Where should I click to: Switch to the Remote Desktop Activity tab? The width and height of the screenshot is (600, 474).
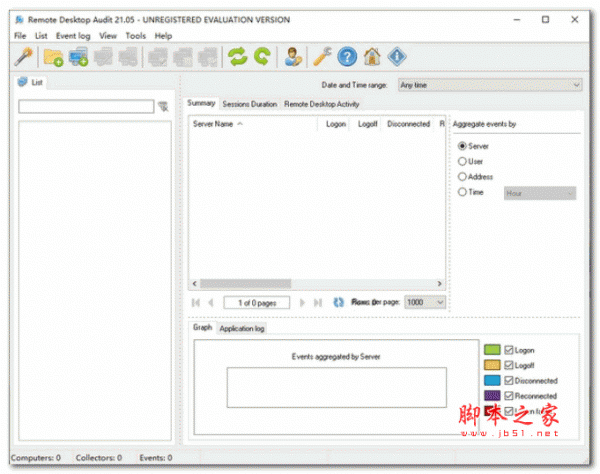(x=321, y=104)
